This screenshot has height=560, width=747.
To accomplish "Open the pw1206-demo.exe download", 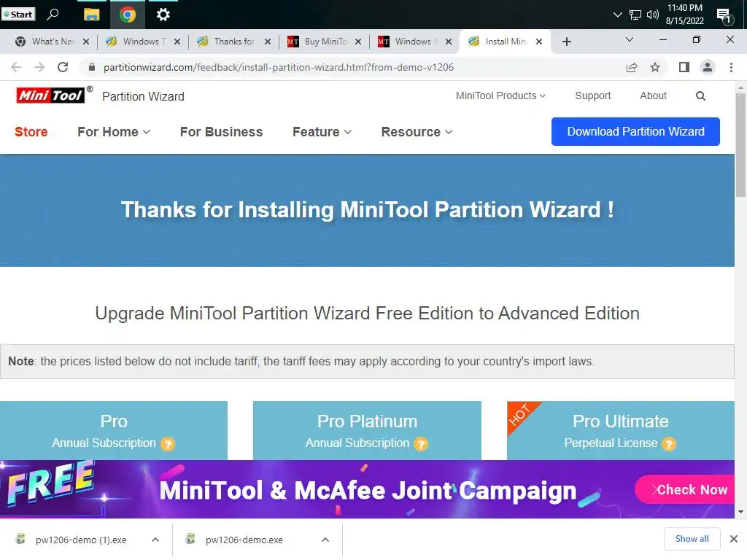I will click(x=244, y=540).
